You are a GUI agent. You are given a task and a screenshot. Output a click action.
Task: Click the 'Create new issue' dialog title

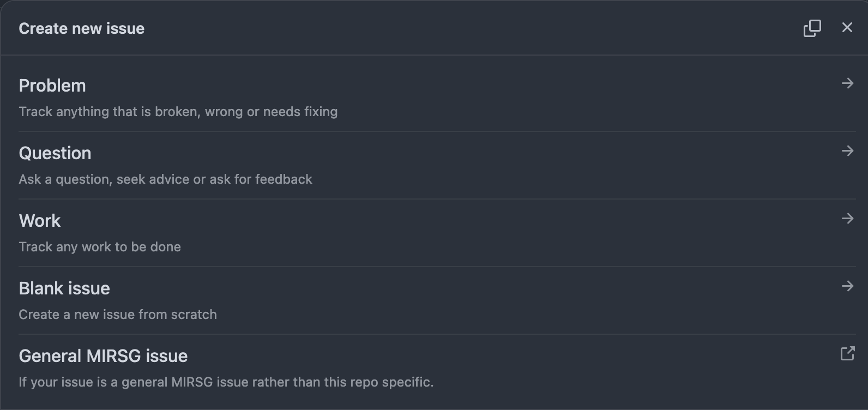82,28
